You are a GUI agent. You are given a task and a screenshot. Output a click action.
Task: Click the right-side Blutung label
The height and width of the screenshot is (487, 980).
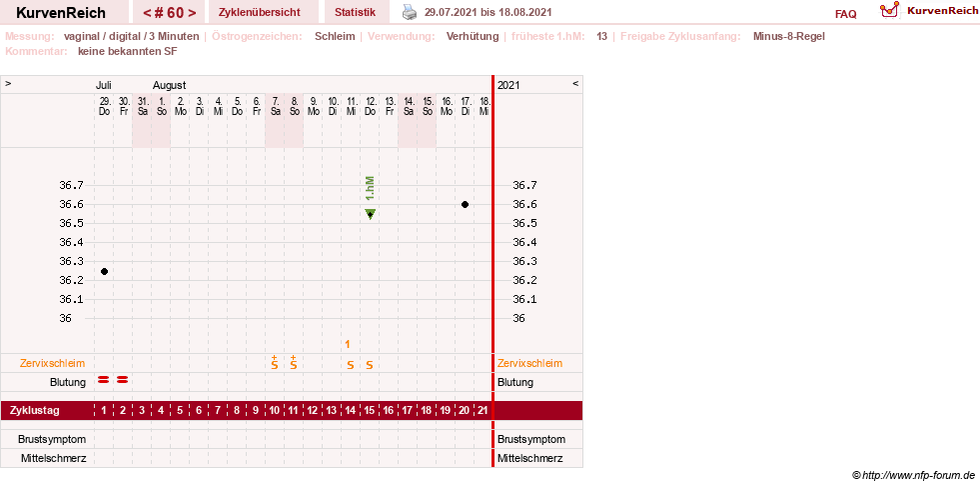click(x=515, y=382)
